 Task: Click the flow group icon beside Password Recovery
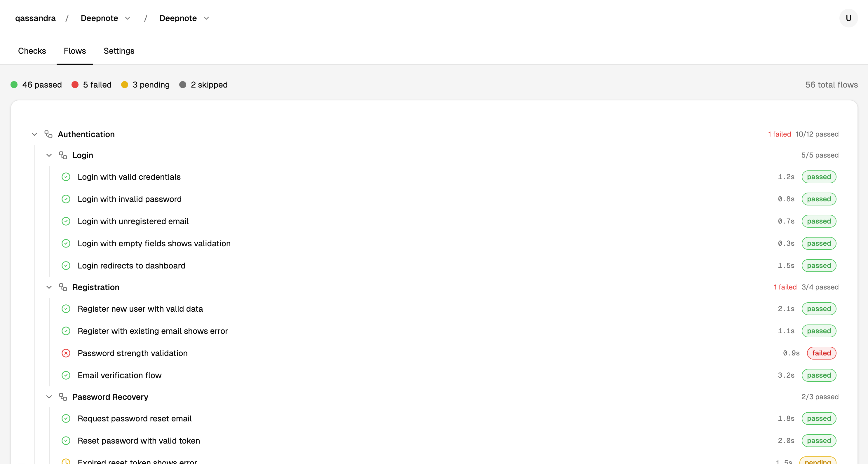point(63,397)
